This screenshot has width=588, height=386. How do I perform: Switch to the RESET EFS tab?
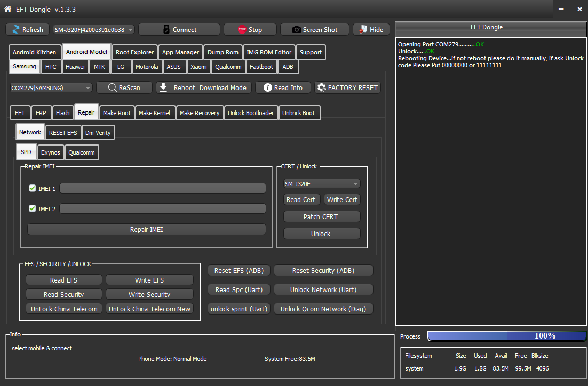click(x=63, y=133)
